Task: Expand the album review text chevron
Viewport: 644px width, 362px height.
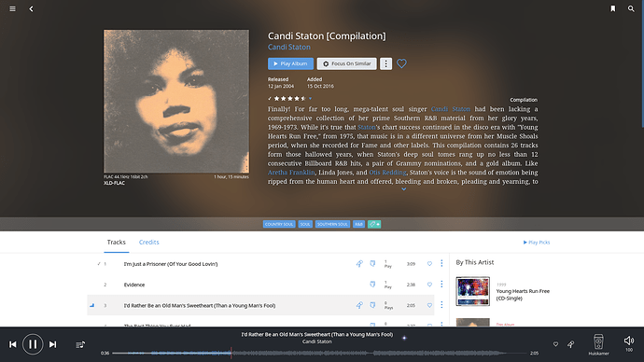Action: [404, 189]
